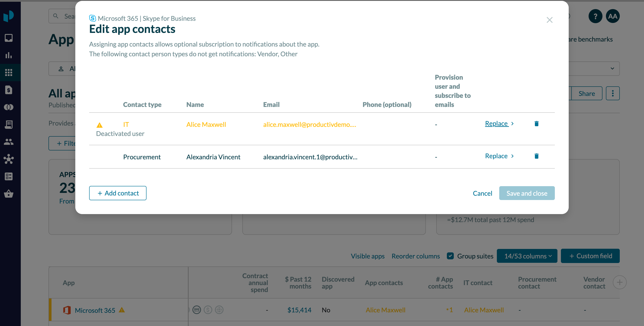
Task: Open the three-dot more options menu
Action: point(612,94)
